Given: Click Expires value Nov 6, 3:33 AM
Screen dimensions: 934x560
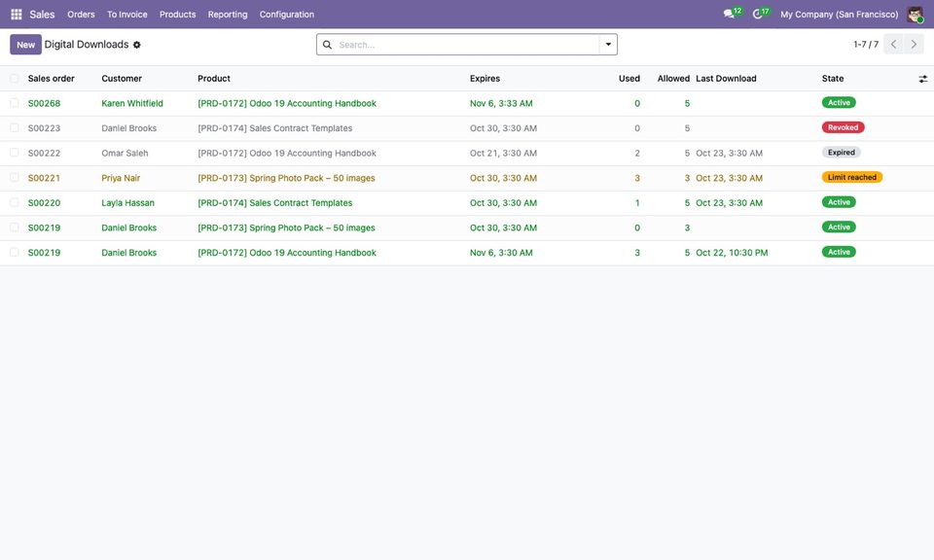Looking at the screenshot, I should click(501, 103).
